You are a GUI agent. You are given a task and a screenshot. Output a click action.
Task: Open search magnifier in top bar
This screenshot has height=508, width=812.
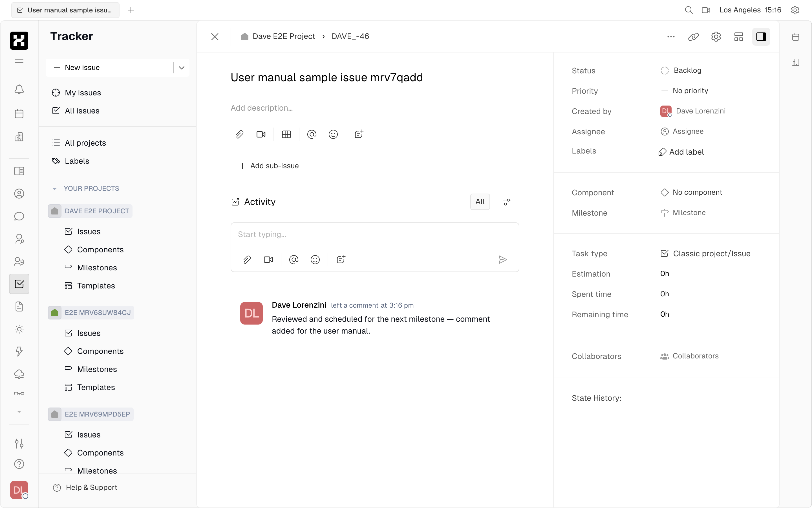point(689,10)
